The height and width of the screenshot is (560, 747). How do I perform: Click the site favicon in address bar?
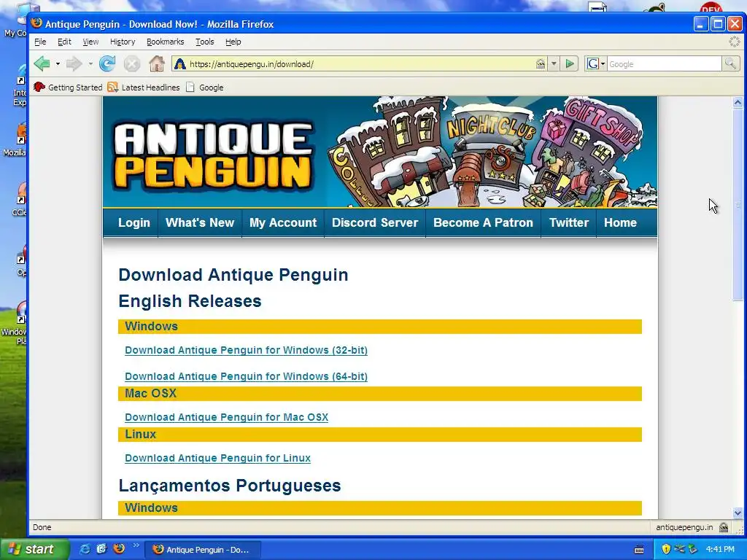(x=179, y=64)
